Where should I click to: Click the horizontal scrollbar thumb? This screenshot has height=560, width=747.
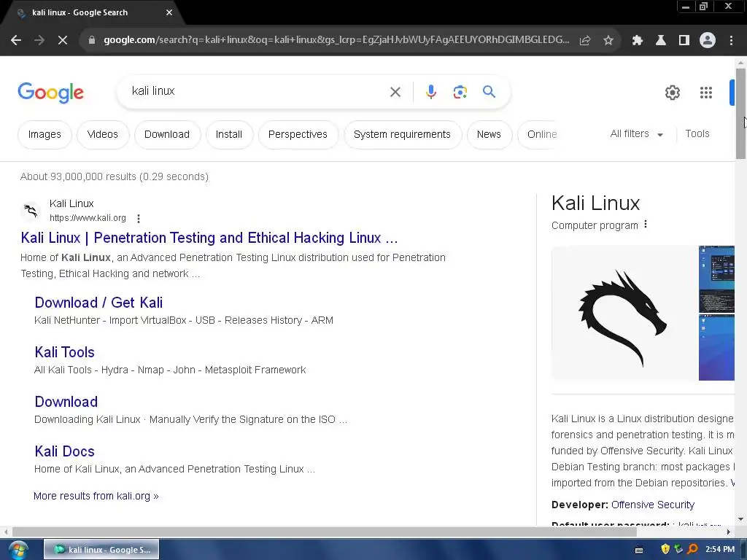coord(325,532)
